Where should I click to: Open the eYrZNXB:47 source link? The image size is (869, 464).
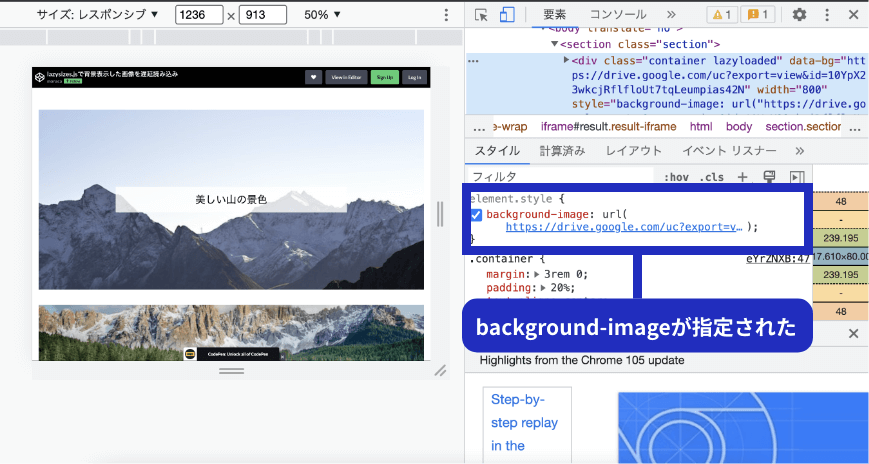tap(778, 258)
